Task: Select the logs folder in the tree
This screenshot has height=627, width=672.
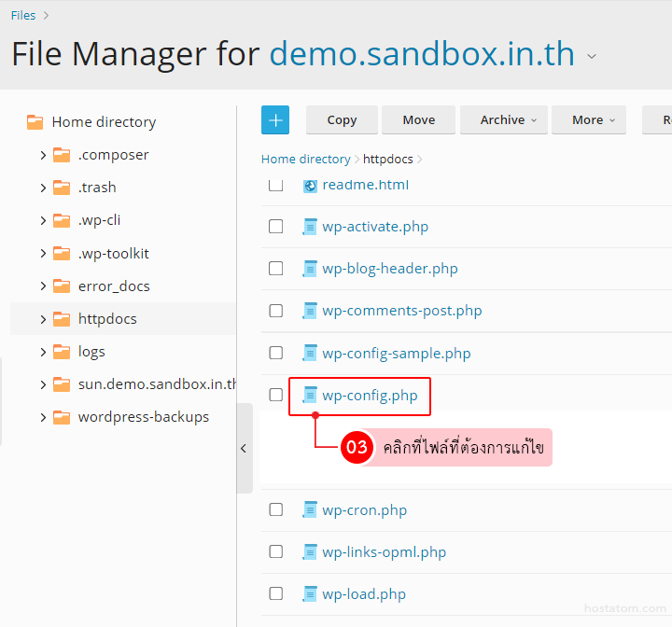Action: click(x=91, y=352)
